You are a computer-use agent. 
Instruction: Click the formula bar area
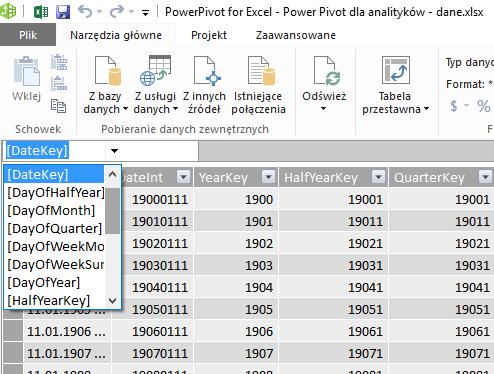click(346, 151)
